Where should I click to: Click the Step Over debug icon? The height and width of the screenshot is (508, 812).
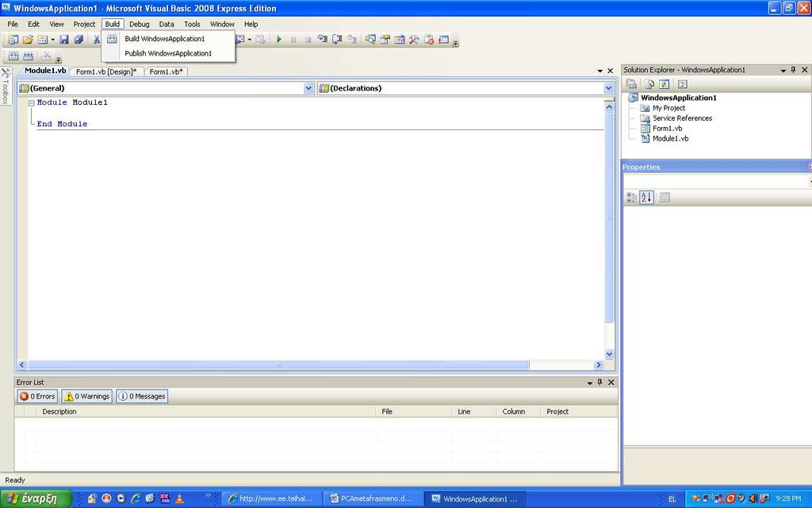point(337,40)
